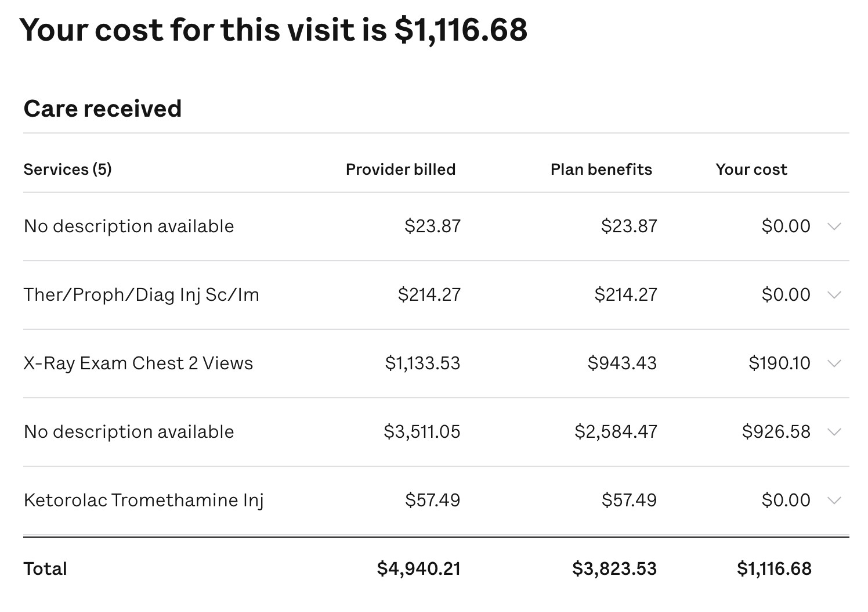The image size is (868, 612).
Task: Select the $4,940.21 total provider billed amount
Action: [x=418, y=568]
